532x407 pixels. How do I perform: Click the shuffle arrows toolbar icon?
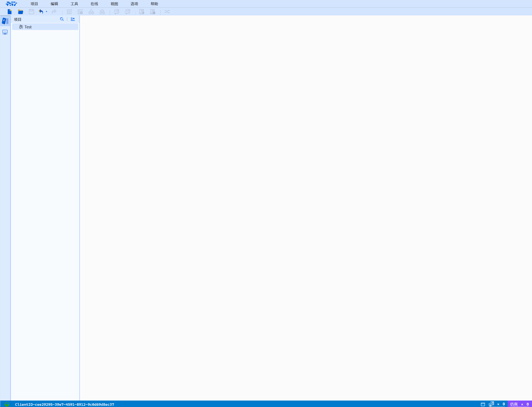point(167,12)
